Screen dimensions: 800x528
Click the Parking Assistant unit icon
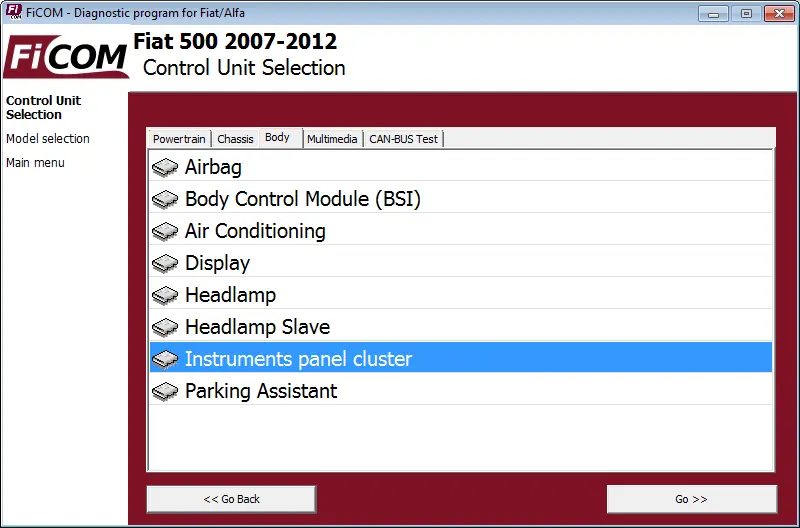click(x=165, y=391)
